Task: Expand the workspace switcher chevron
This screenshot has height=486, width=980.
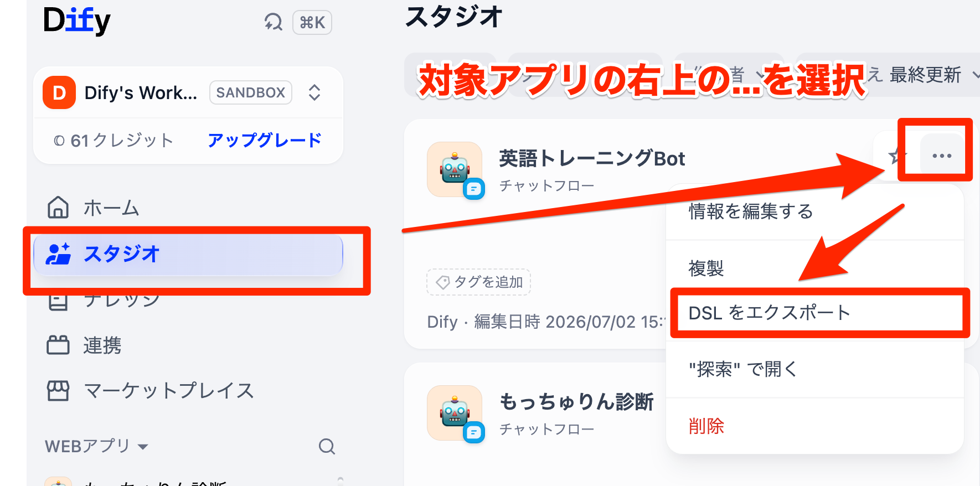Action: [314, 92]
